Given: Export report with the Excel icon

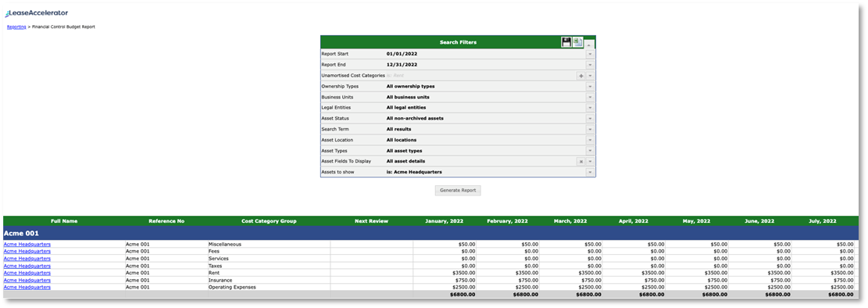Looking at the screenshot, I should (x=578, y=42).
